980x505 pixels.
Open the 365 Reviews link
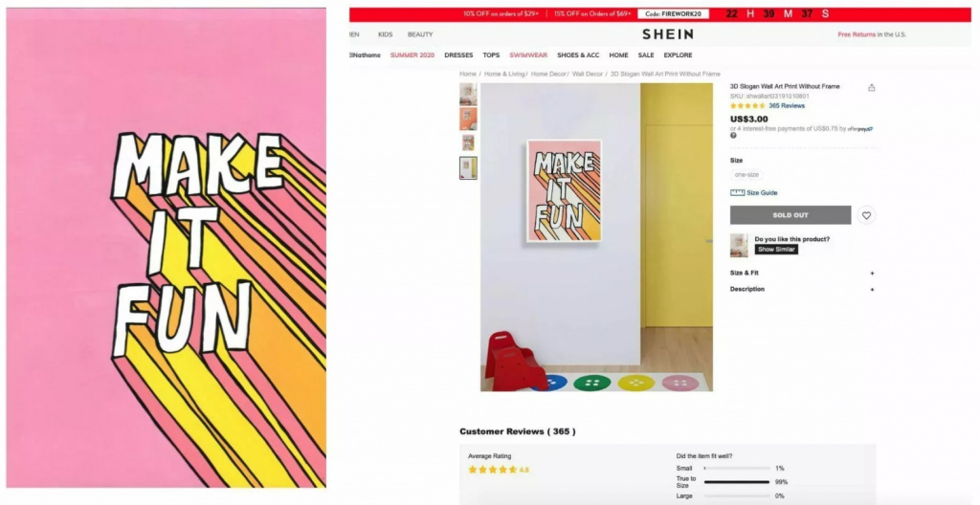pos(787,106)
